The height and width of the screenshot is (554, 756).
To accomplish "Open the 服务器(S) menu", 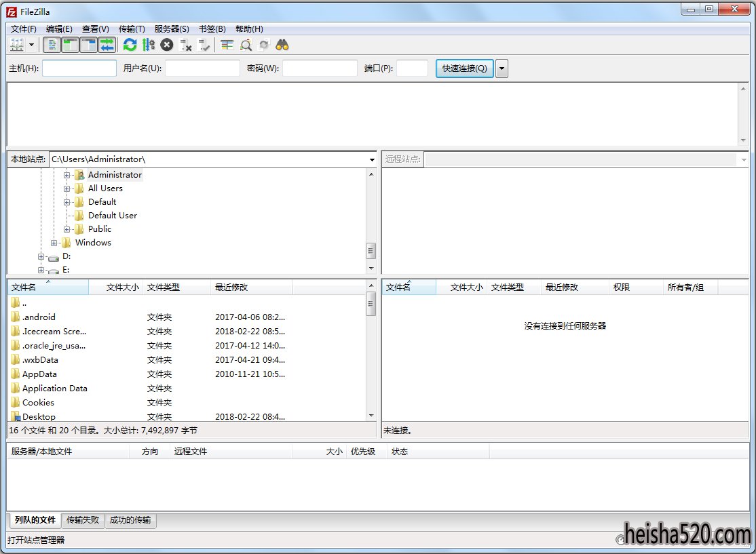I will click(x=172, y=29).
